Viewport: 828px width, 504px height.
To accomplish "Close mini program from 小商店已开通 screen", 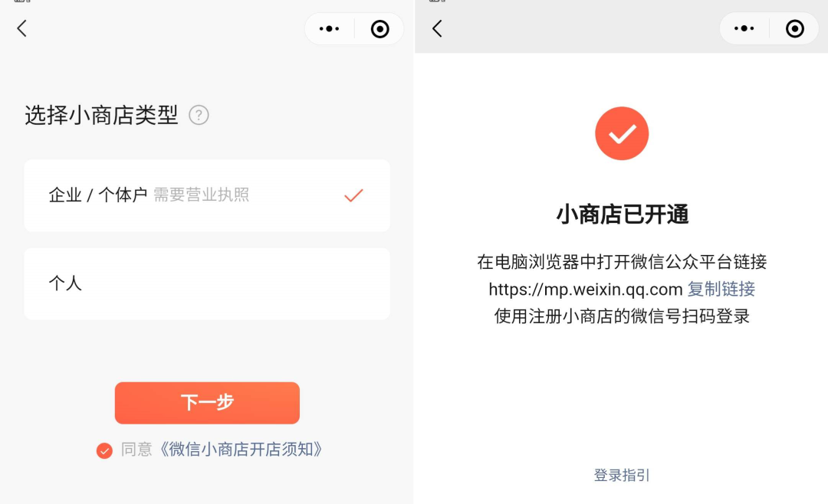I will tap(795, 28).
